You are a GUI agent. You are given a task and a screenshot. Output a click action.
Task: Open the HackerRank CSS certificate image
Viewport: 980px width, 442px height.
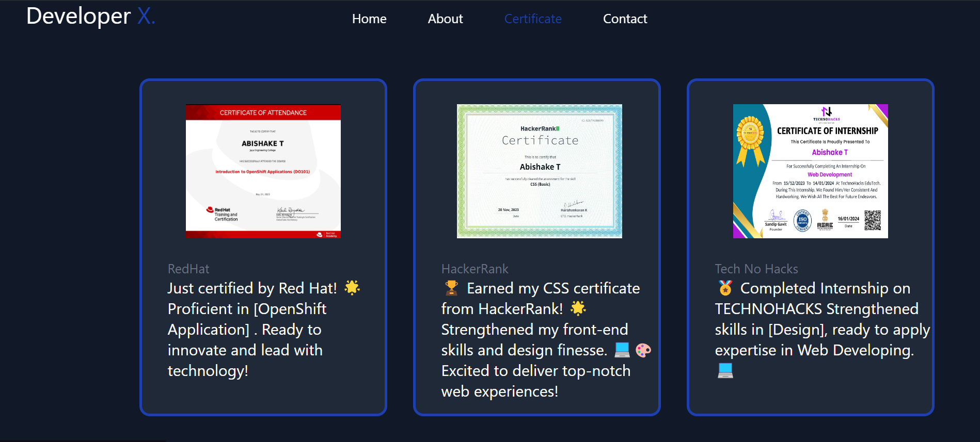[x=540, y=171]
